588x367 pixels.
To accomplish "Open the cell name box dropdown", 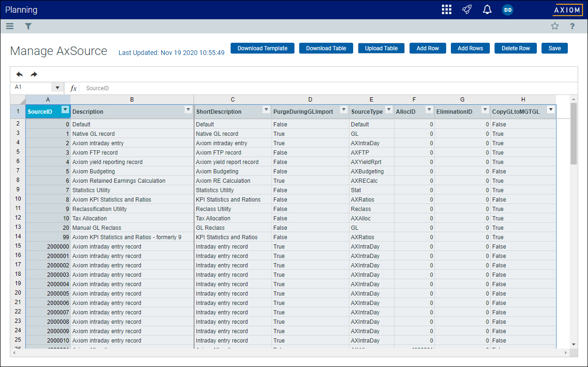I will (x=57, y=88).
